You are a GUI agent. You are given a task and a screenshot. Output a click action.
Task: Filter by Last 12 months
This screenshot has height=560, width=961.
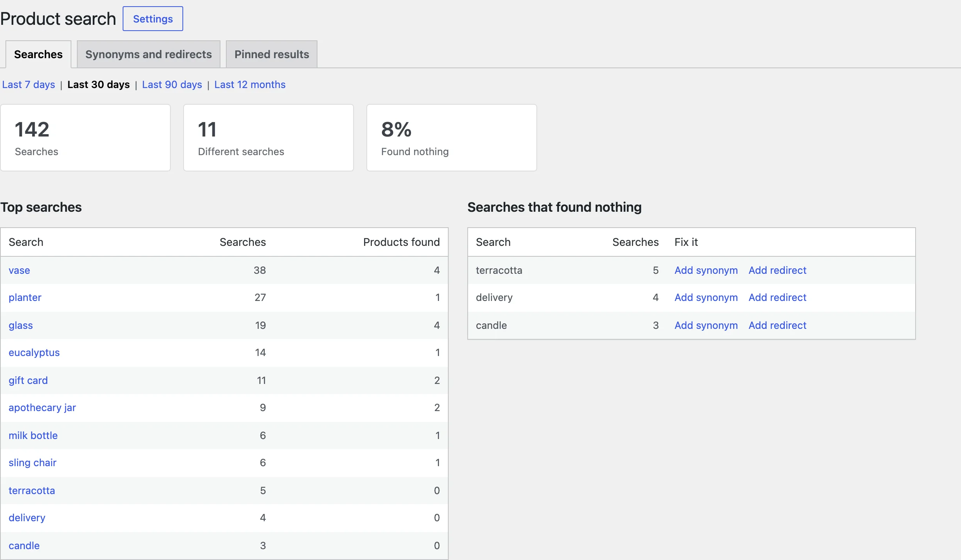[x=250, y=85]
